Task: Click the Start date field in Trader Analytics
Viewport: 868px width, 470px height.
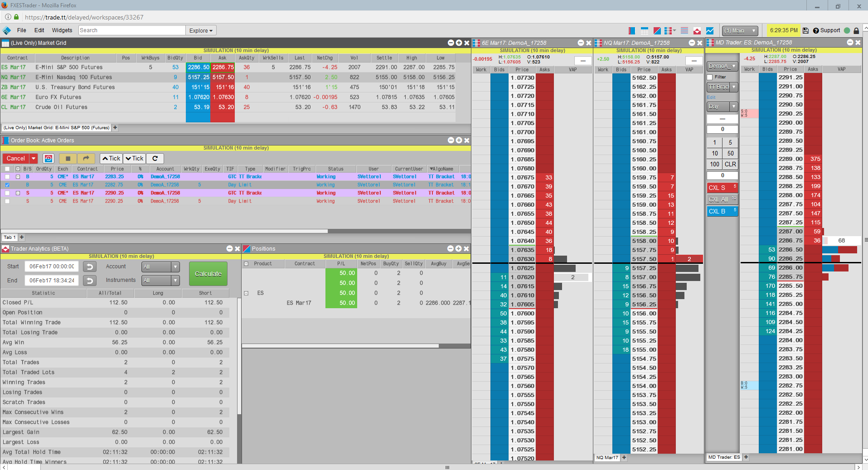Action: (52, 267)
